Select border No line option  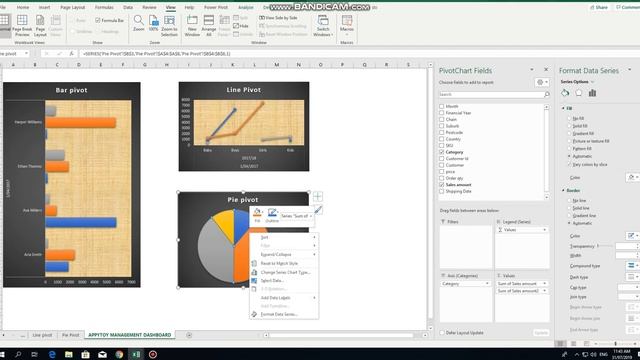pyautogui.click(x=569, y=200)
